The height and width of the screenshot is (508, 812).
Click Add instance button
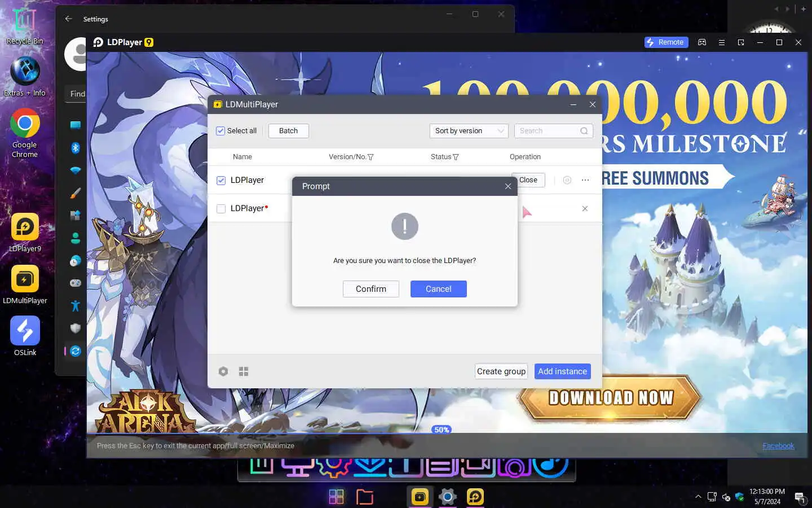(x=563, y=371)
